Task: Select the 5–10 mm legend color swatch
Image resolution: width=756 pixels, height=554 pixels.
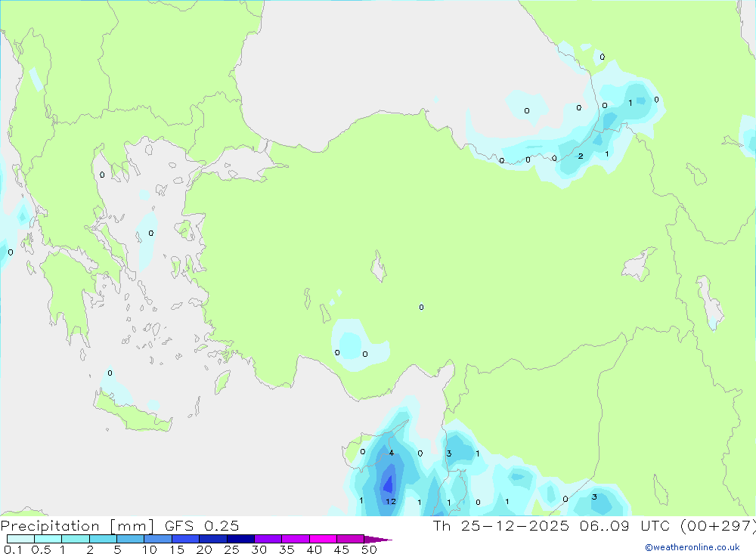Action: coord(130,539)
